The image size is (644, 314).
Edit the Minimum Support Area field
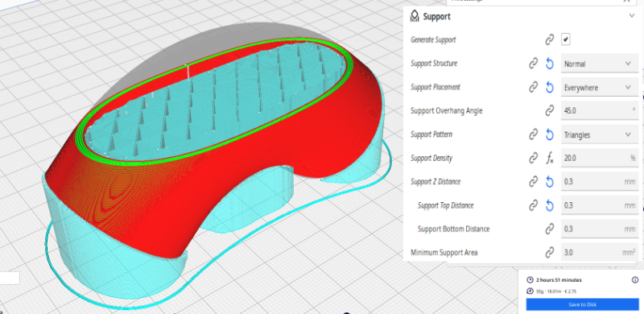click(x=599, y=252)
